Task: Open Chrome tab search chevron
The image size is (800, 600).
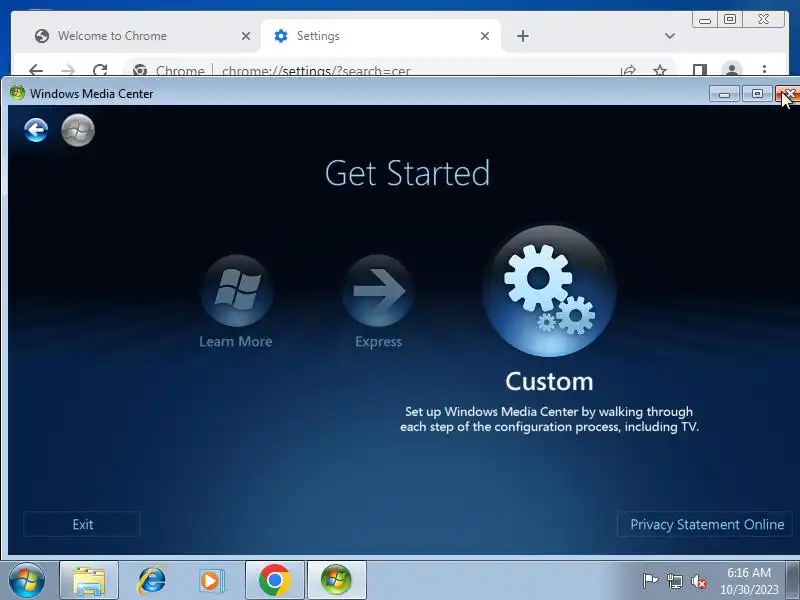Action: pyautogui.click(x=670, y=36)
